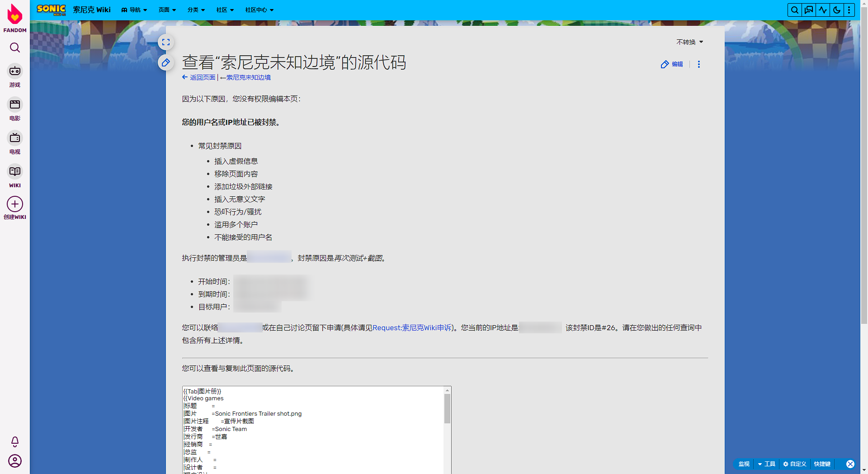
Task: Click the bold text 您的用户名或IP地址已被封禁
Action: pos(231,123)
